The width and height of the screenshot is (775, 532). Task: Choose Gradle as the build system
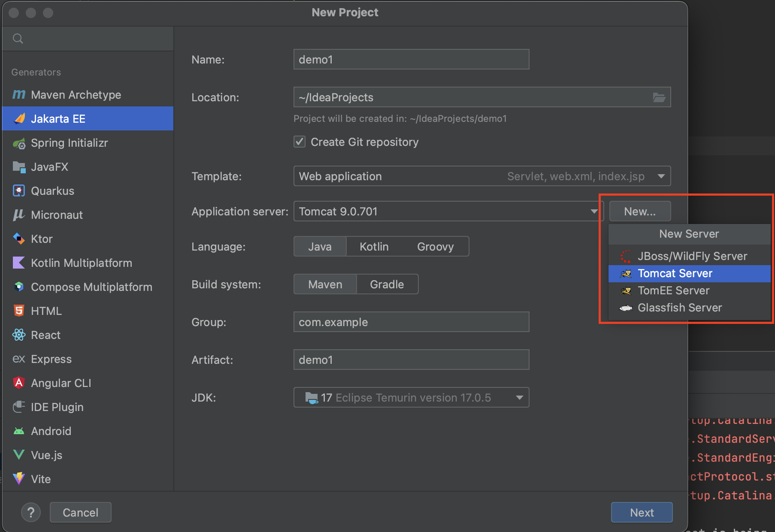tap(387, 284)
